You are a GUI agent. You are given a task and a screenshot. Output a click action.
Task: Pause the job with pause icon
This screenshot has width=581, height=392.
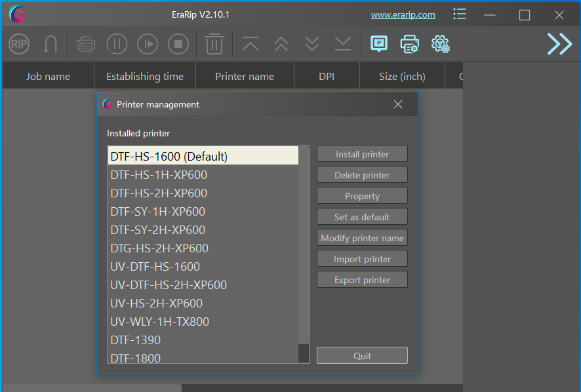point(117,44)
